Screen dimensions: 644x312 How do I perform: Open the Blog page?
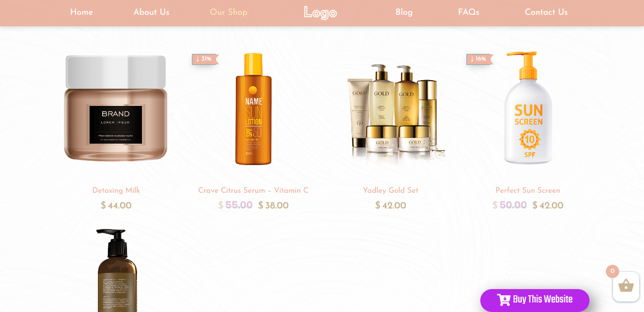tap(404, 12)
